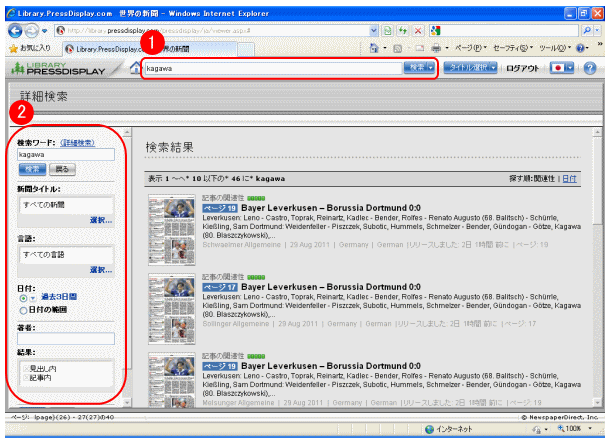Click the Melsunger Allgemeine source text

[238, 403]
